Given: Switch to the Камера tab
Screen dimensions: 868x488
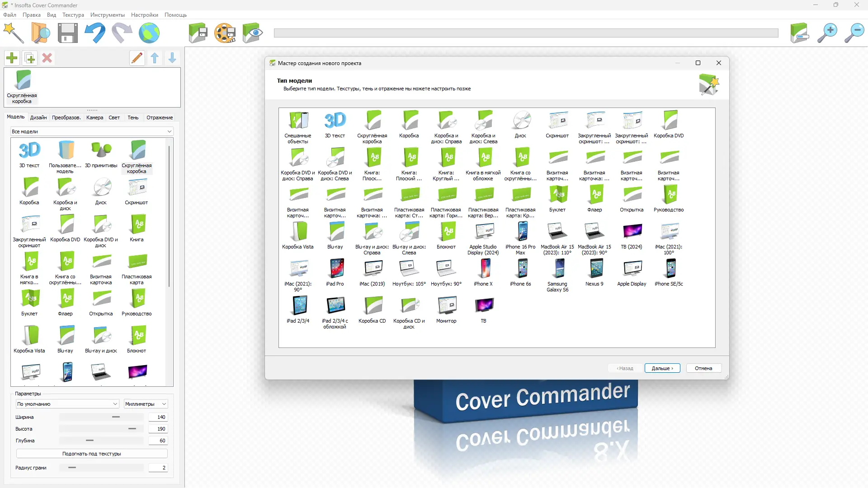Looking at the screenshot, I should pos(94,117).
